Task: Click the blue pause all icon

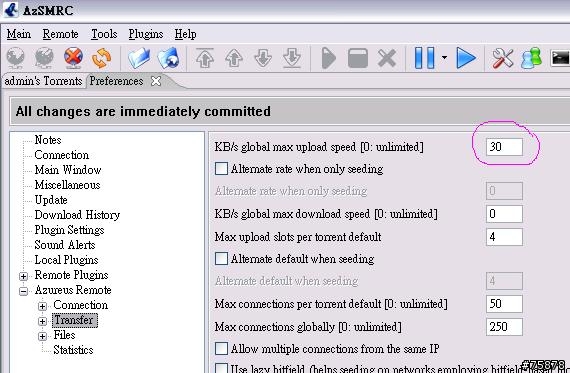Action: click(424, 58)
